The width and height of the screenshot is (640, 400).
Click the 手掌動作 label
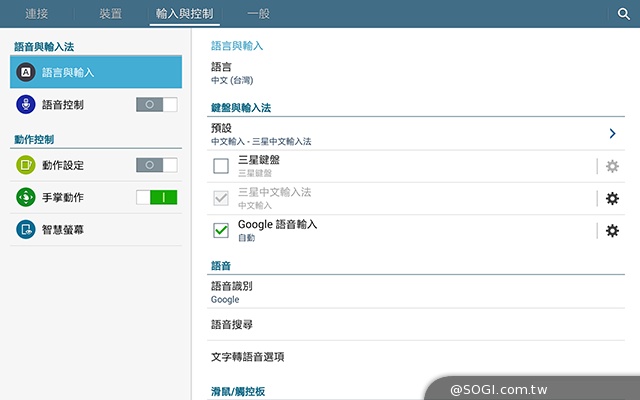tap(63, 198)
